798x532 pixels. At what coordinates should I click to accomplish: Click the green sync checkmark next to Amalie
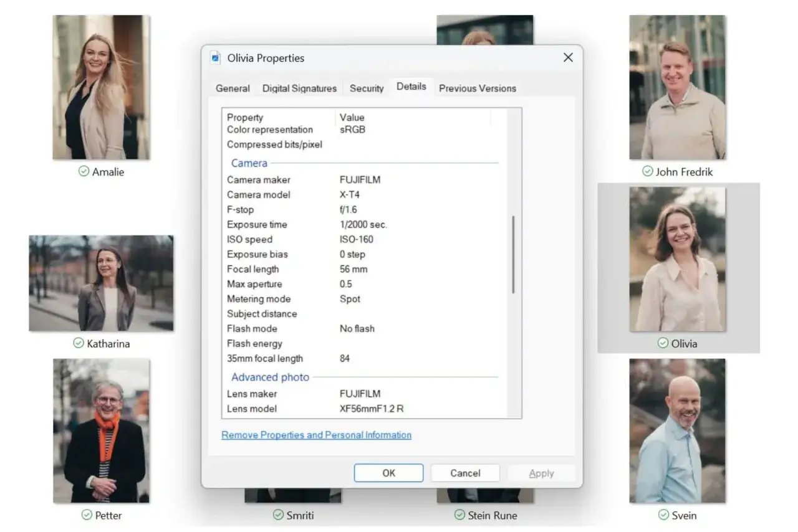pos(84,171)
